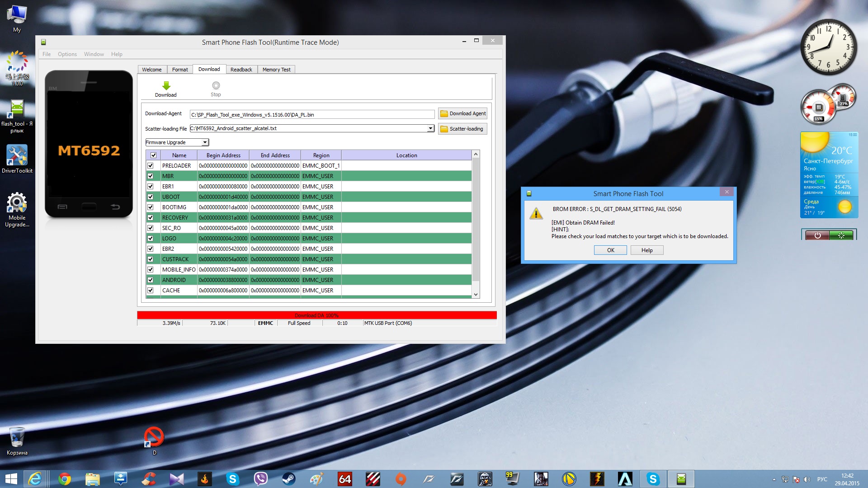Toggle the RECOVERY partition checkbox
This screenshot has height=488, width=868.
tap(151, 218)
